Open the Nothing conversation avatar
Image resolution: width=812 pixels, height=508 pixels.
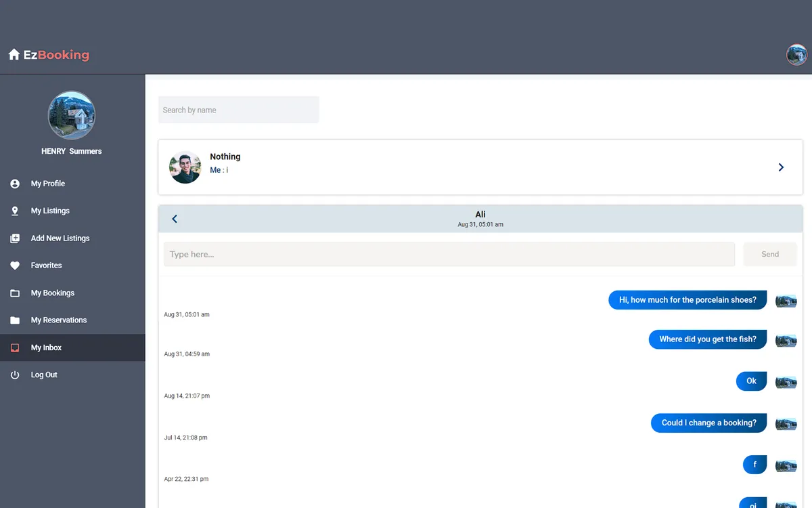coord(185,167)
